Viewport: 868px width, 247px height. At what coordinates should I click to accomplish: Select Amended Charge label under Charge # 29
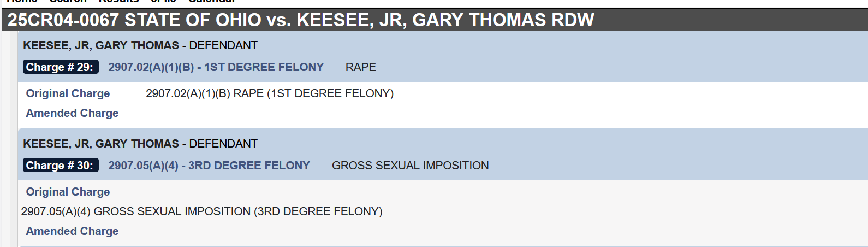pos(72,113)
